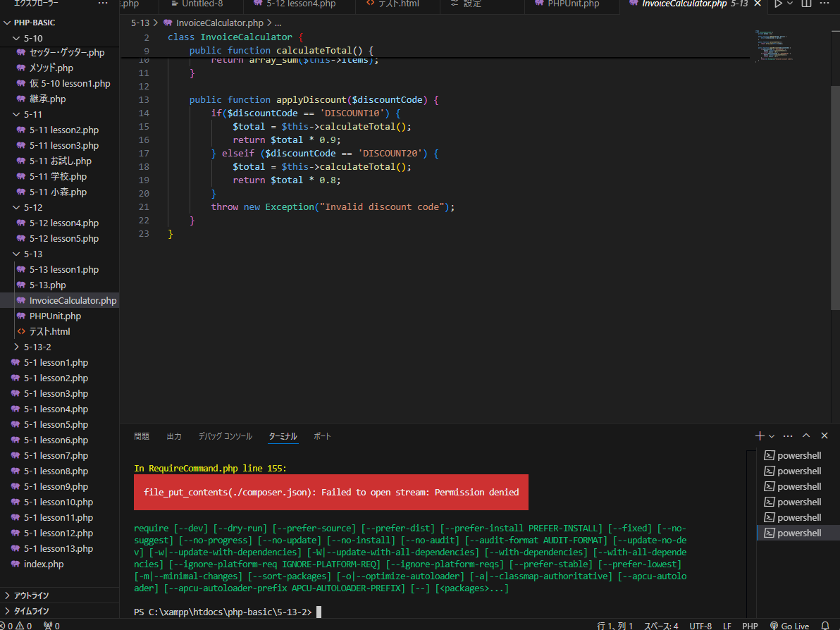
Task: Click the cursor position 行 1, 列 1
Action: pyautogui.click(x=614, y=626)
